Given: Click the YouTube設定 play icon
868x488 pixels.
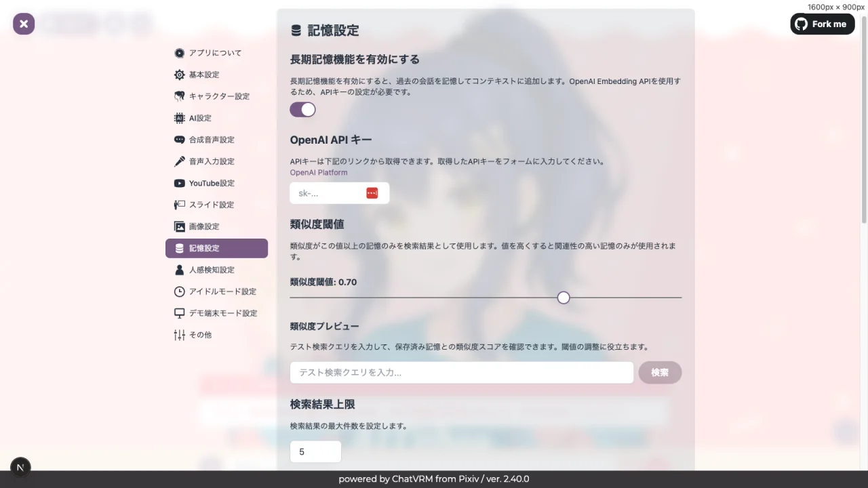Looking at the screenshot, I should coord(179,183).
